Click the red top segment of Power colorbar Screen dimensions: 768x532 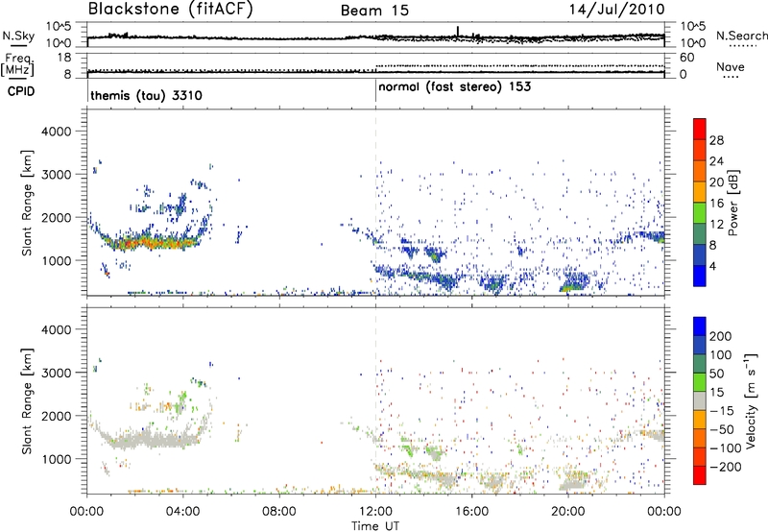[700, 129]
